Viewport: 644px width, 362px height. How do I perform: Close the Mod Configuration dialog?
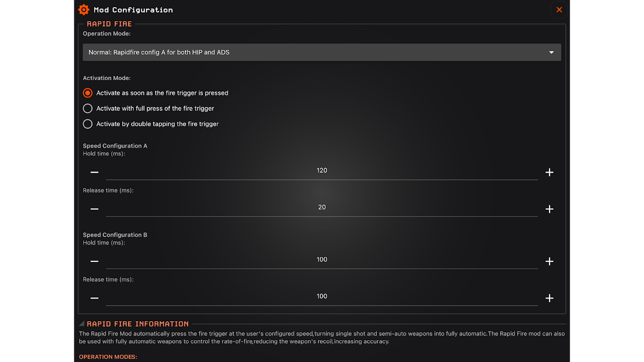(559, 10)
